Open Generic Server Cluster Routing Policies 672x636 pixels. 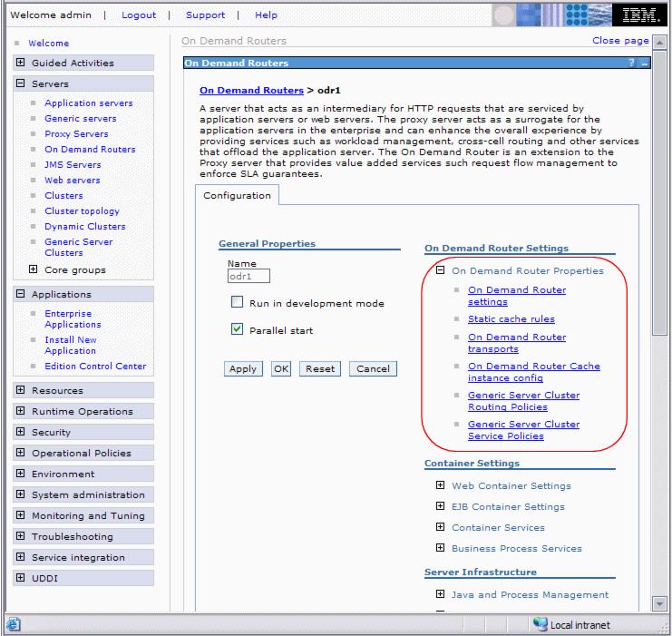click(x=523, y=401)
